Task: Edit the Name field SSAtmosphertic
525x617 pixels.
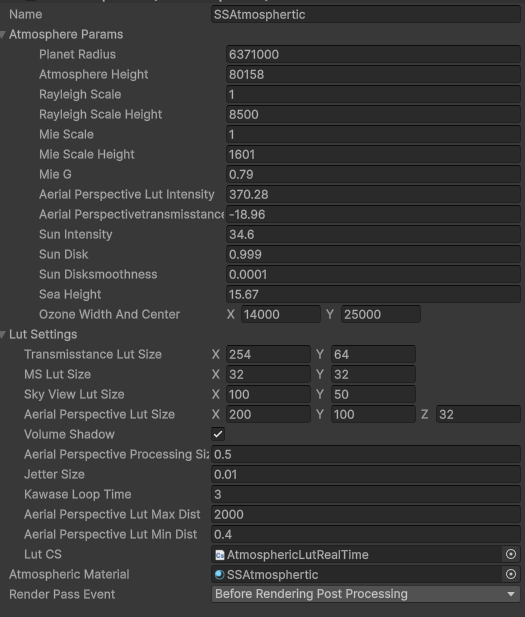Action: click(366, 15)
